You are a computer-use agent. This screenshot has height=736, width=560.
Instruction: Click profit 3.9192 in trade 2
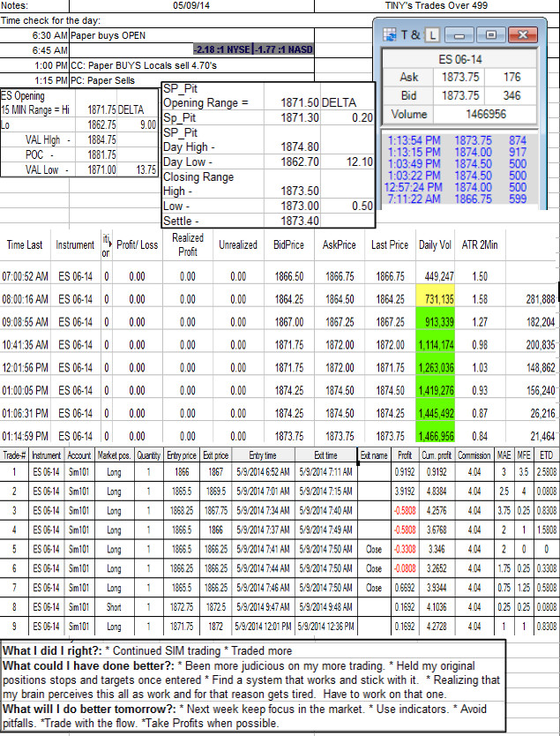pos(405,492)
